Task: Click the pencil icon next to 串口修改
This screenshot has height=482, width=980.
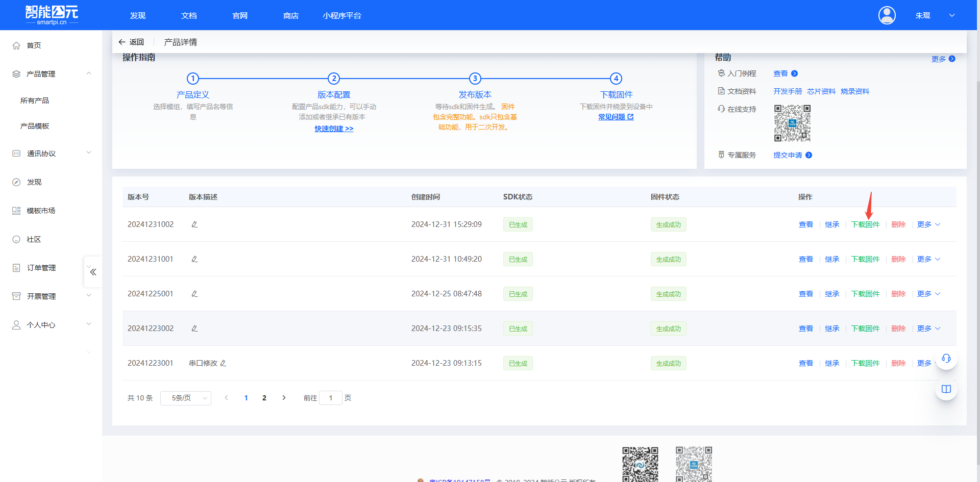Action: [223, 363]
